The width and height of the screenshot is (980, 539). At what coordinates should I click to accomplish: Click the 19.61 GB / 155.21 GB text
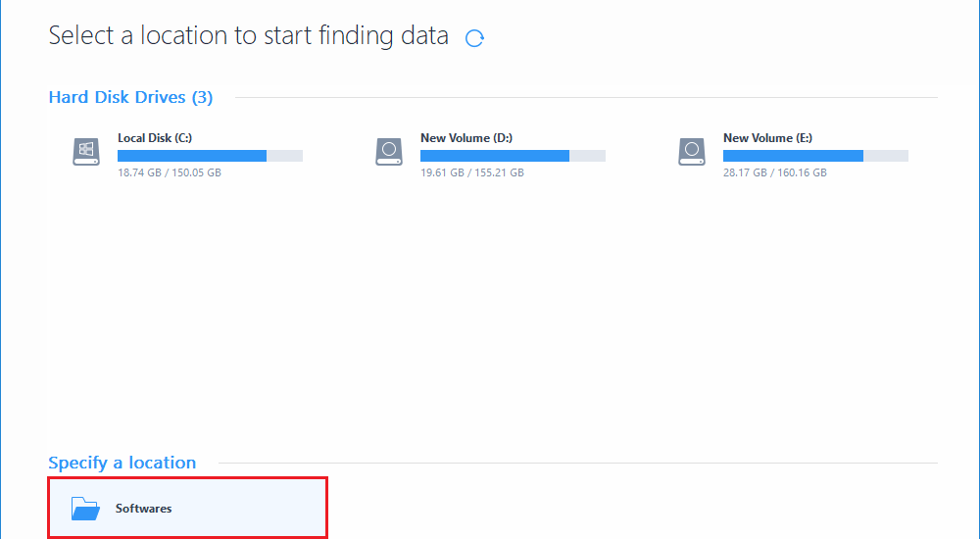pos(472,172)
